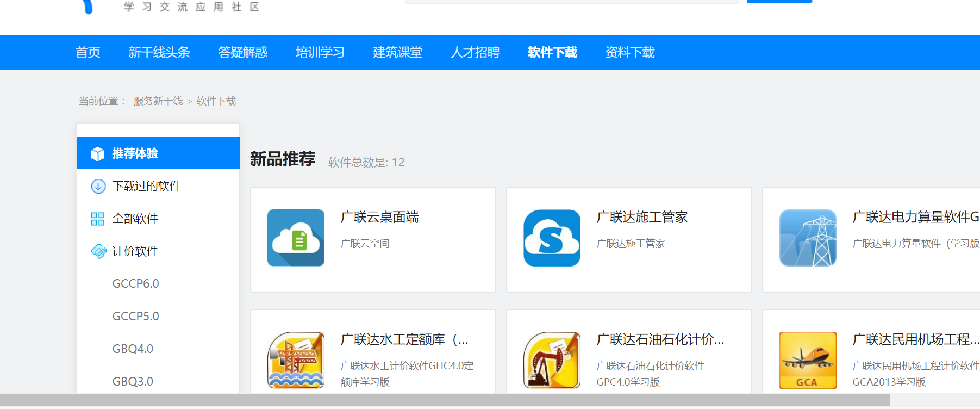The height and width of the screenshot is (409, 980).
Task: Open 广联达水工定额库 software title
Action: point(404,339)
